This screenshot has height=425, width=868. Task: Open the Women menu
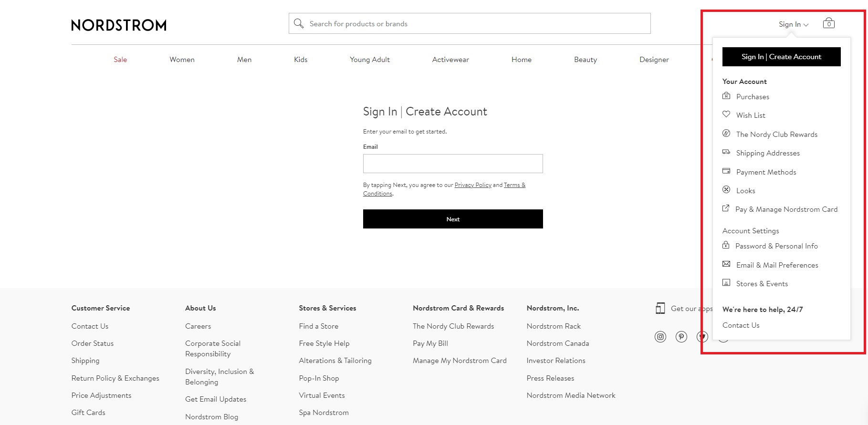coord(182,60)
